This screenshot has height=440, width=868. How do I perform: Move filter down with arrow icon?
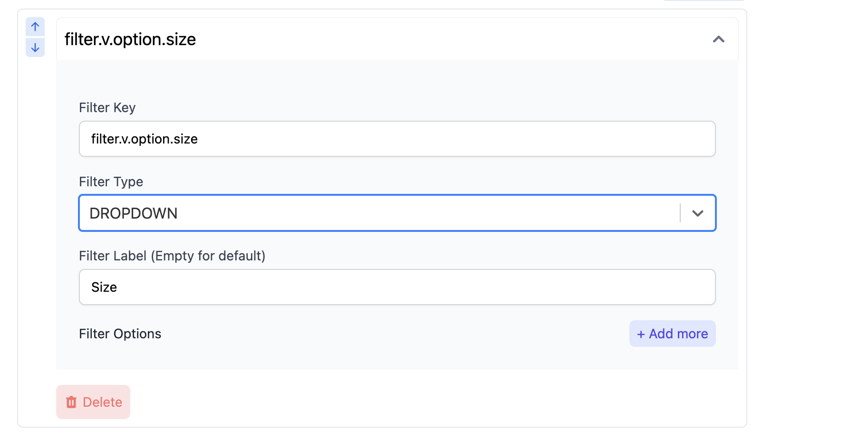pyautogui.click(x=35, y=48)
